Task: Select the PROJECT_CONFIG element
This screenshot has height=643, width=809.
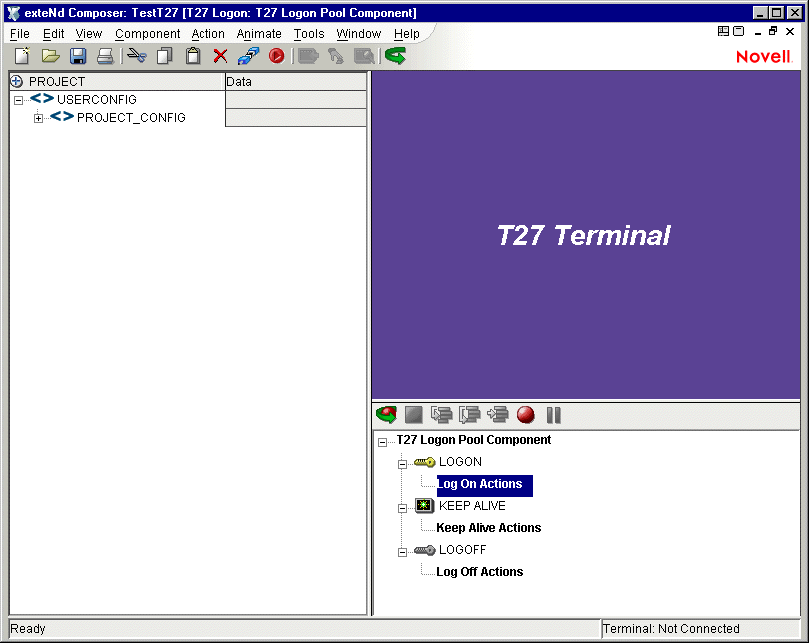Action: tap(131, 118)
